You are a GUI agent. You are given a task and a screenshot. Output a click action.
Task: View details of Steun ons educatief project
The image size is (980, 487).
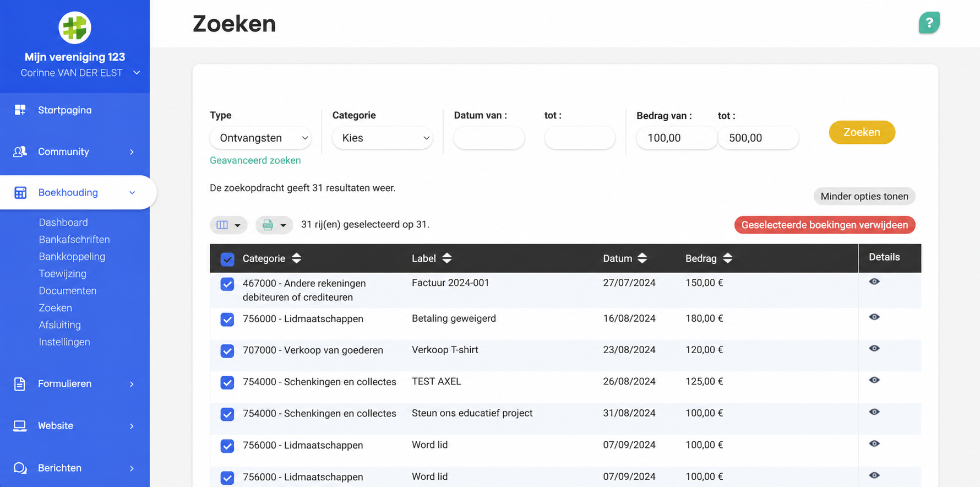point(874,412)
